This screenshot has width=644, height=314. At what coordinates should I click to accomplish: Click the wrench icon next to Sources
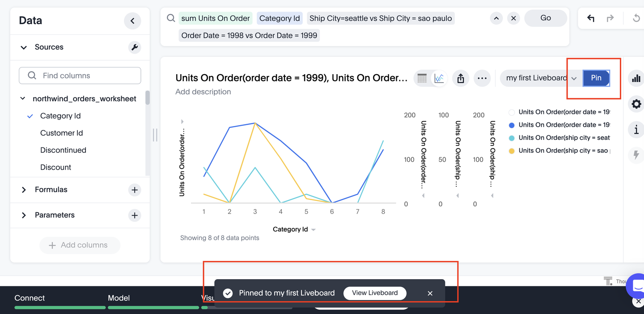pos(135,47)
